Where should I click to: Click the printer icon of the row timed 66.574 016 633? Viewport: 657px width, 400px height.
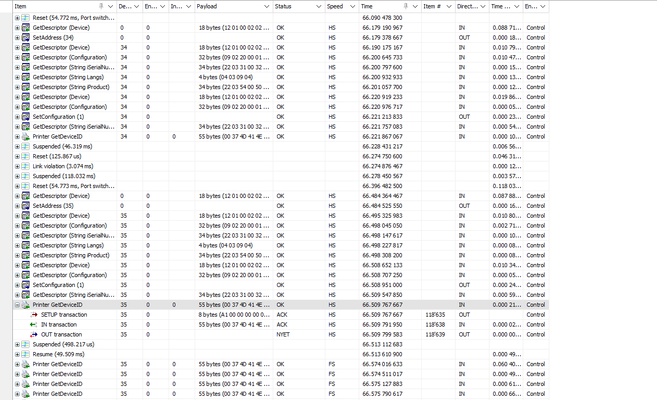[x=26, y=364]
